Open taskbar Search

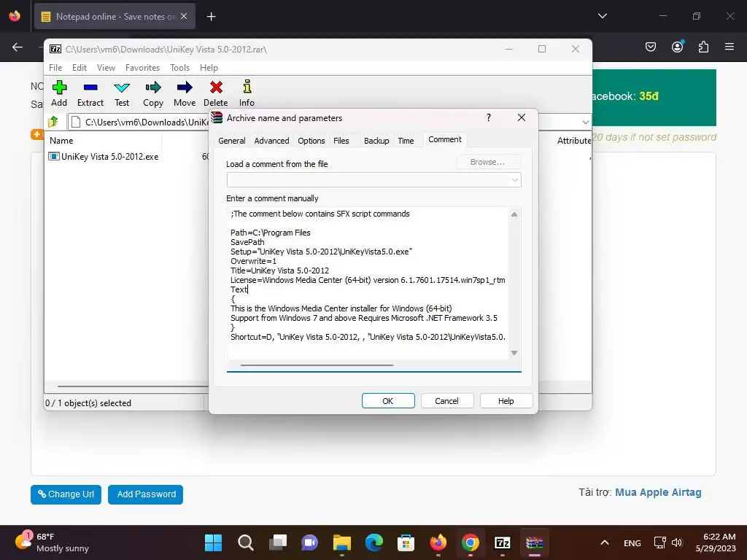(x=245, y=542)
